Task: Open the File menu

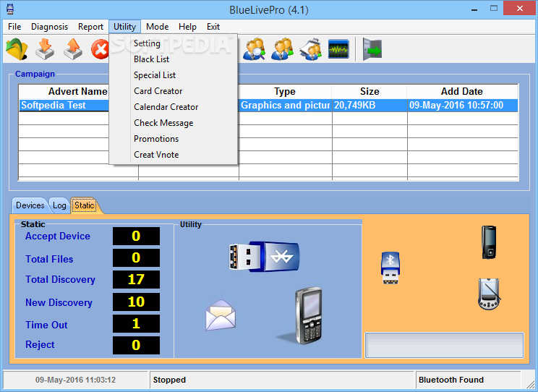Action: (14, 27)
